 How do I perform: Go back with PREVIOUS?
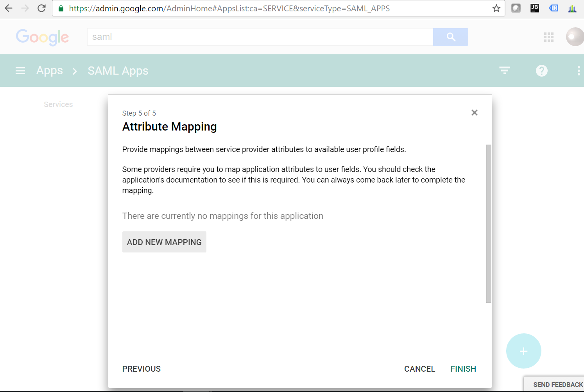141,369
